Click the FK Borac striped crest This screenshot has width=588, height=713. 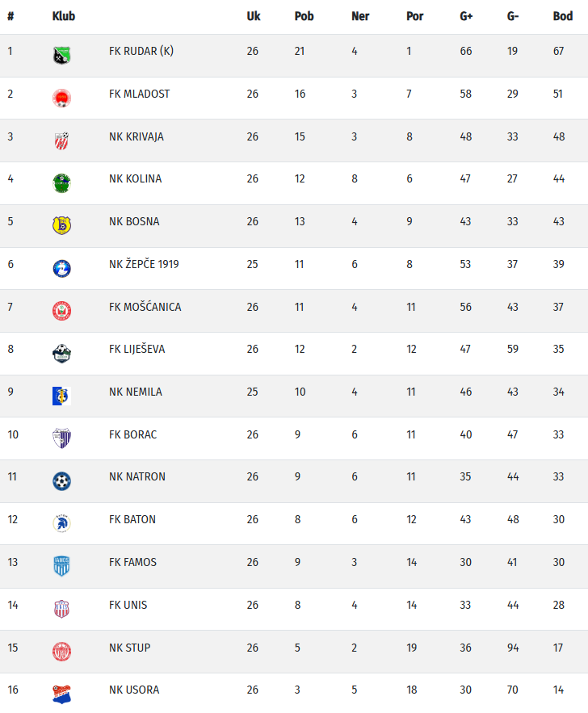61,438
